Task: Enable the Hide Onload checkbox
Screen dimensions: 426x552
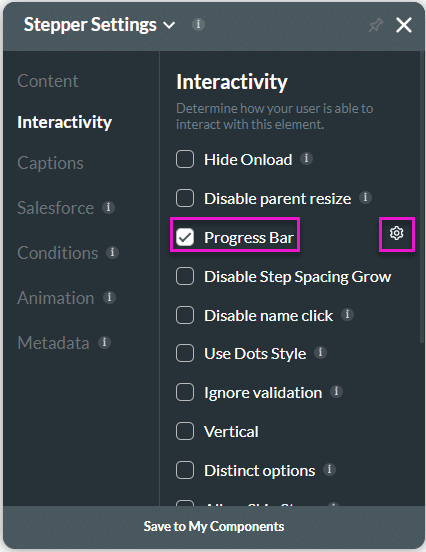Action: [x=185, y=159]
